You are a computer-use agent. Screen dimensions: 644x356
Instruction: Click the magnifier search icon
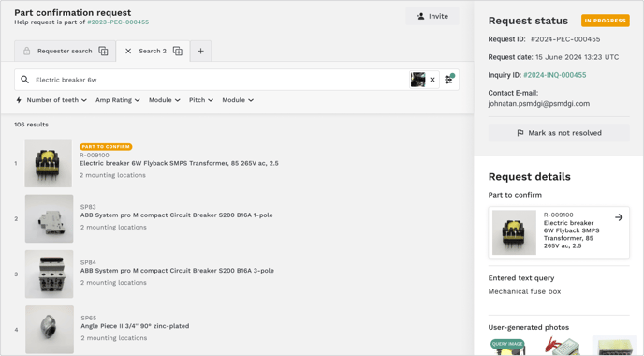tap(25, 80)
